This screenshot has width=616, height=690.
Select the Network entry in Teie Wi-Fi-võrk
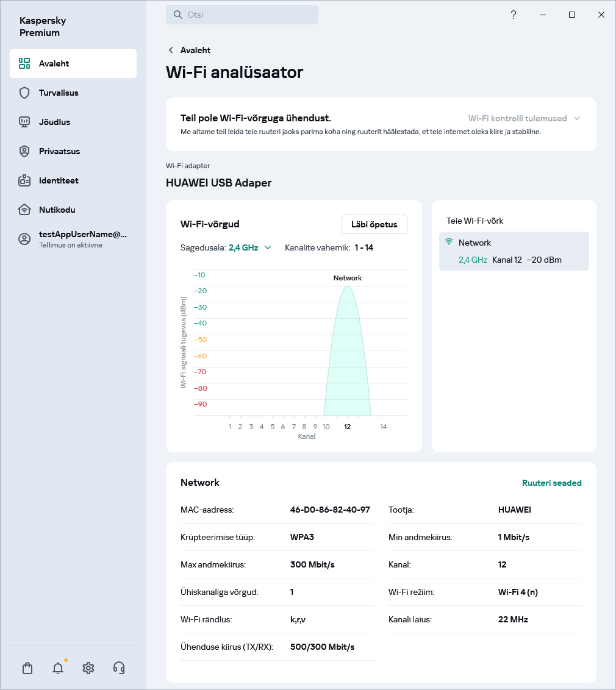pos(514,251)
